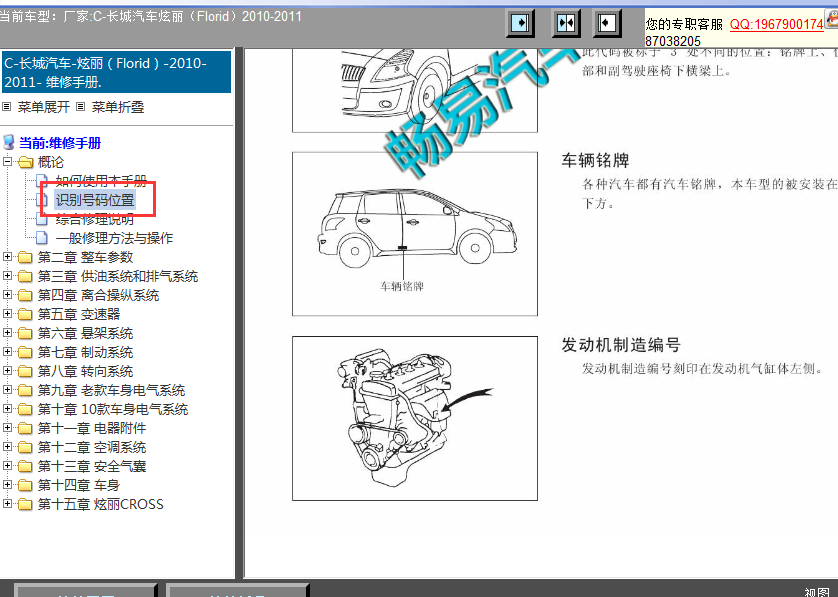Open the 综合修理说明 page
838x597 pixels.
point(95,219)
